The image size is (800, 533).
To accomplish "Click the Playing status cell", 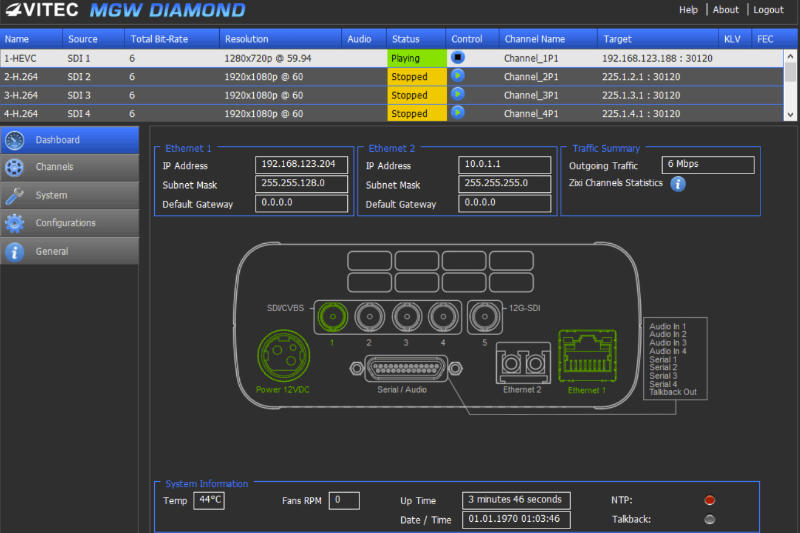I will (x=417, y=58).
